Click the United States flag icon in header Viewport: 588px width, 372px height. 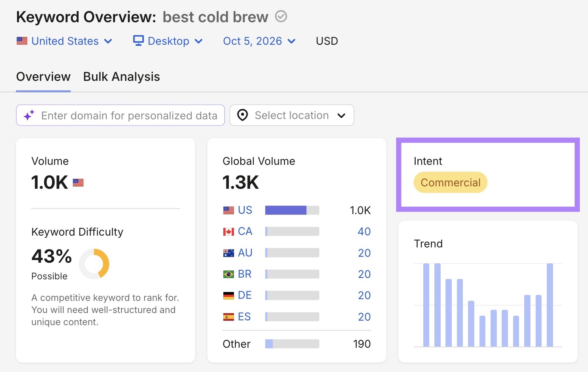pyautogui.click(x=22, y=41)
